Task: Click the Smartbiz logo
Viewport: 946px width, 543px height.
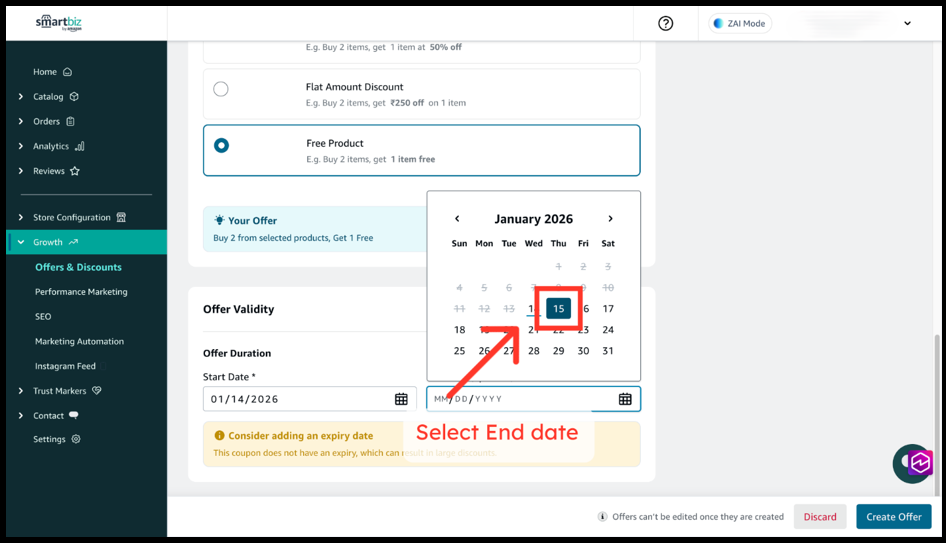Action: pos(59,23)
